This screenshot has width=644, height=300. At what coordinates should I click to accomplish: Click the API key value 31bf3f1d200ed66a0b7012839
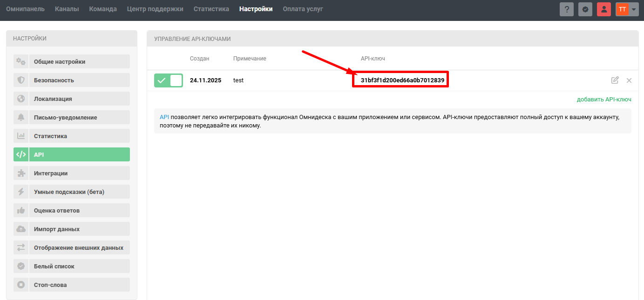[x=402, y=80]
